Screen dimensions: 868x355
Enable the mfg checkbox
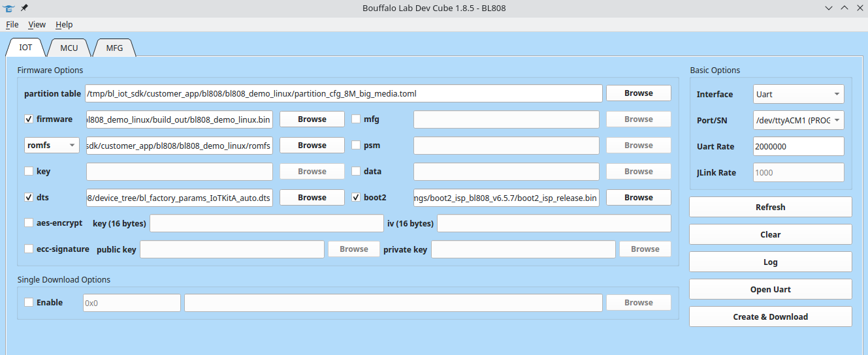(x=356, y=119)
